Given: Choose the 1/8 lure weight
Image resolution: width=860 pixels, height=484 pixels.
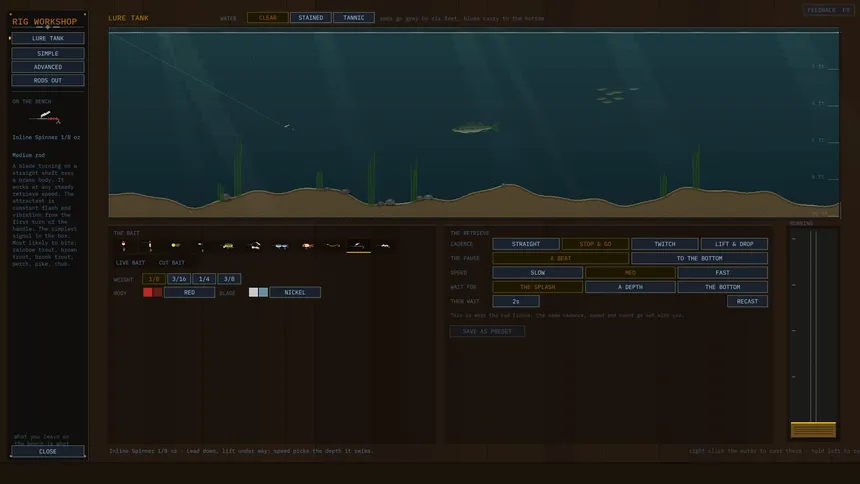Looking at the screenshot, I should coord(154,279).
